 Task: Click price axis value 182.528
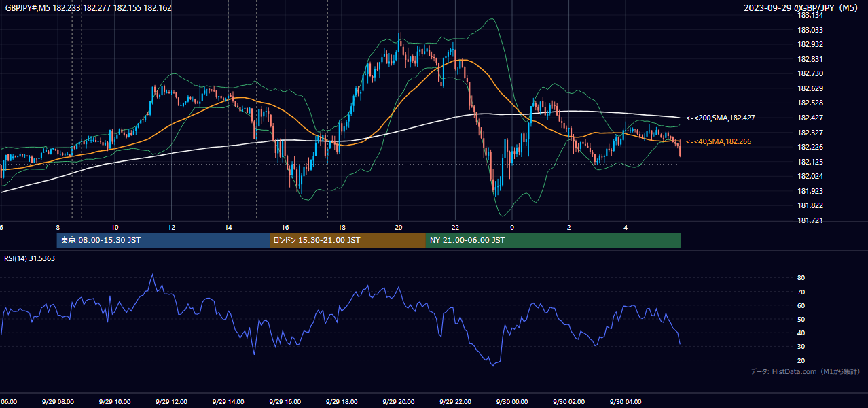[x=810, y=103]
